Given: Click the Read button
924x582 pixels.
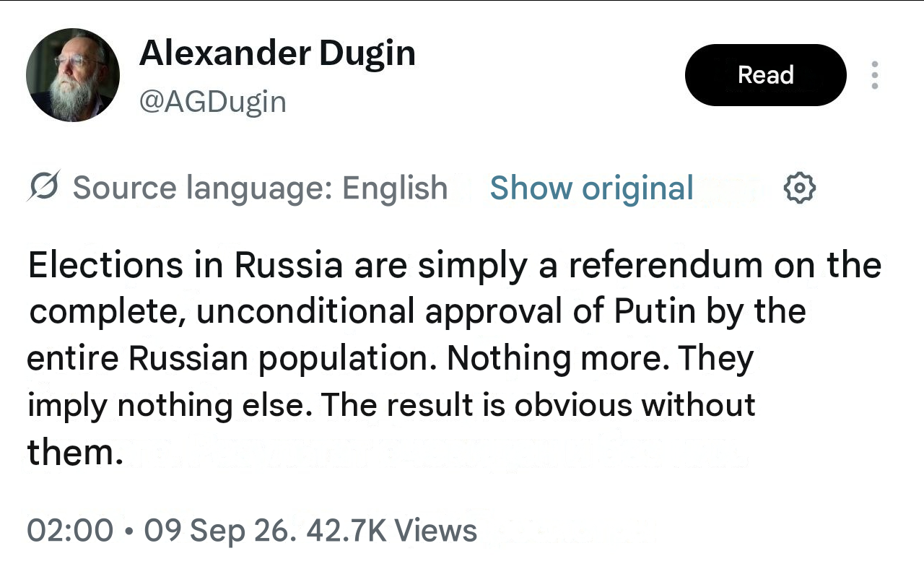Looking at the screenshot, I should point(765,75).
